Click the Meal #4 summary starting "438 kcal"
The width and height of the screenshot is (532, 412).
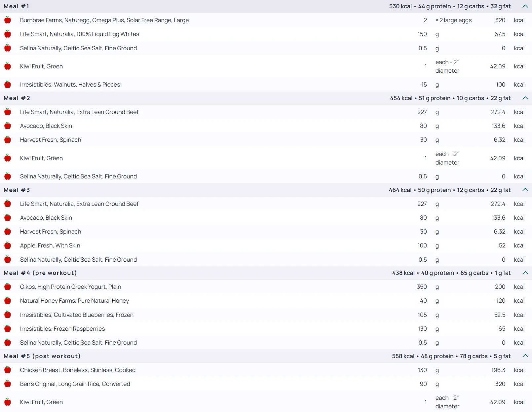pos(451,273)
